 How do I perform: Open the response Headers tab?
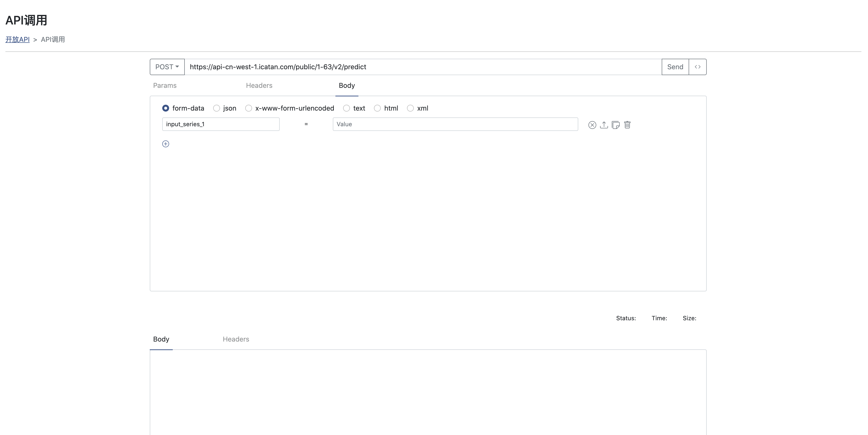[236, 339]
